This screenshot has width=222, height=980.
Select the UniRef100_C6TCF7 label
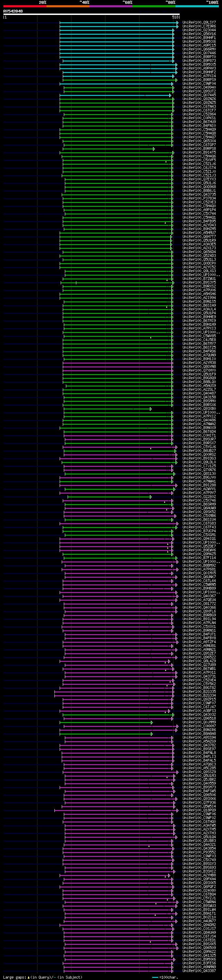pos(199,110)
